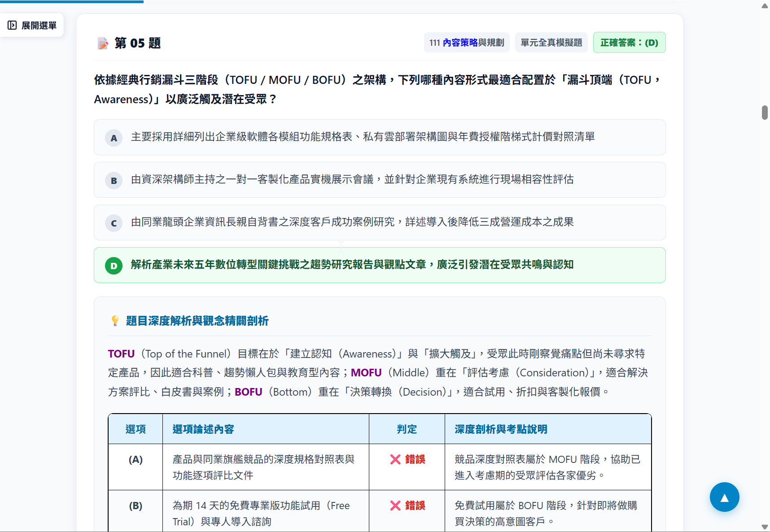Click the purple MOFU term in the explanation
The height and width of the screenshot is (532, 770).
(366, 373)
